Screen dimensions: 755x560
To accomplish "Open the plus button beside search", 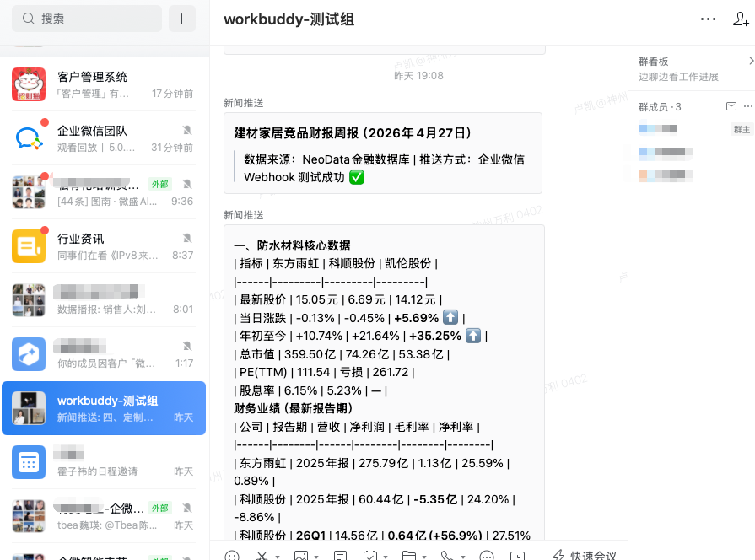I will tap(181, 19).
